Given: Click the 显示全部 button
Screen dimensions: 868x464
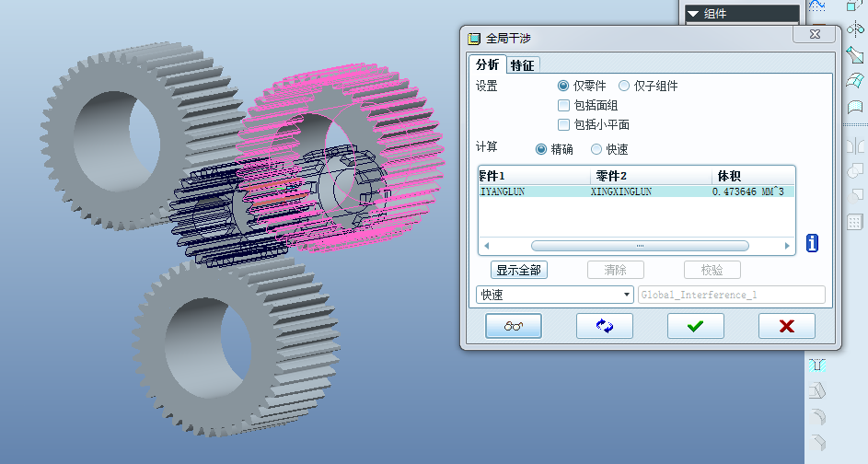Looking at the screenshot, I should coord(519,270).
